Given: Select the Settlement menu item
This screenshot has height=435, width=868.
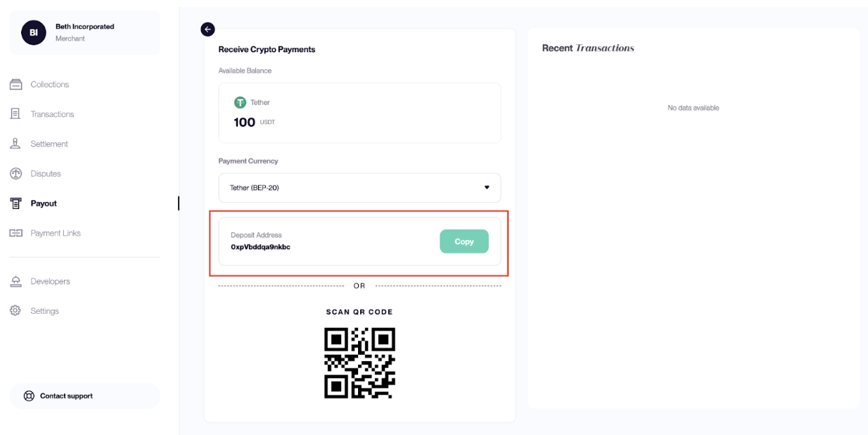Looking at the screenshot, I should coord(49,144).
